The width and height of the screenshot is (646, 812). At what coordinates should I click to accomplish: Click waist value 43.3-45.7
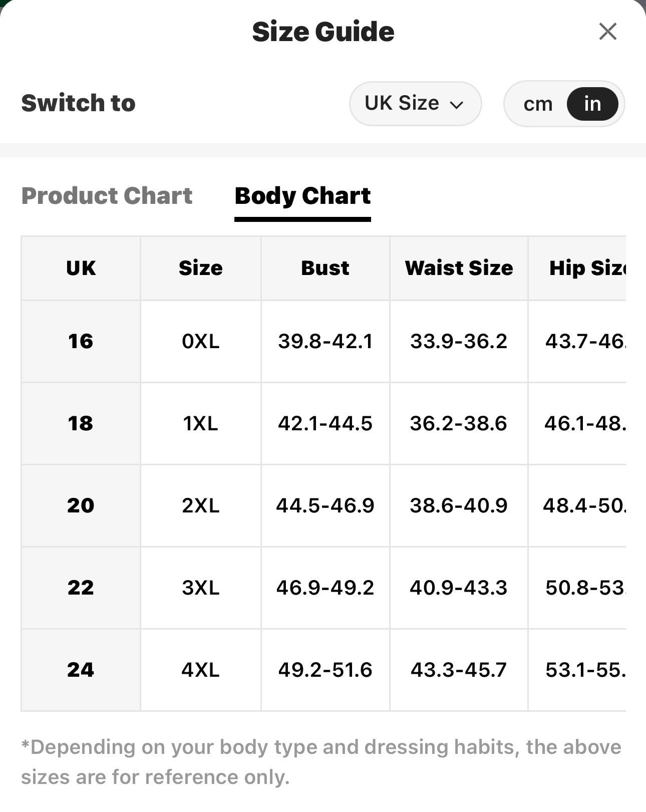tap(459, 670)
